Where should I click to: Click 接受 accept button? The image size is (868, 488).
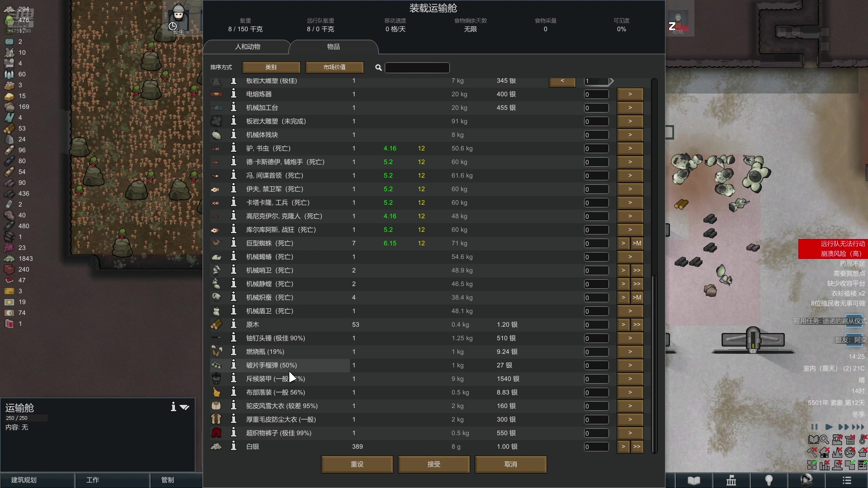point(434,464)
